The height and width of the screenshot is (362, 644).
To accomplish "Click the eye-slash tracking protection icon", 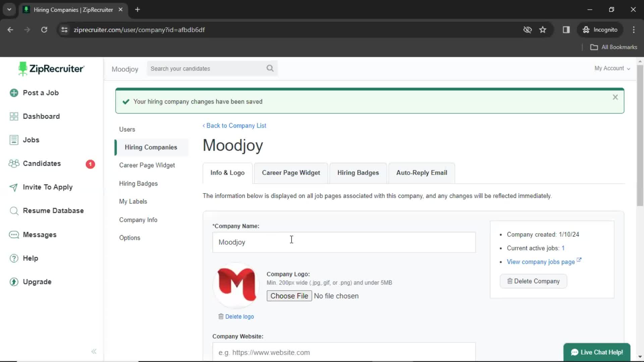I will pyautogui.click(x=527, y=30).
